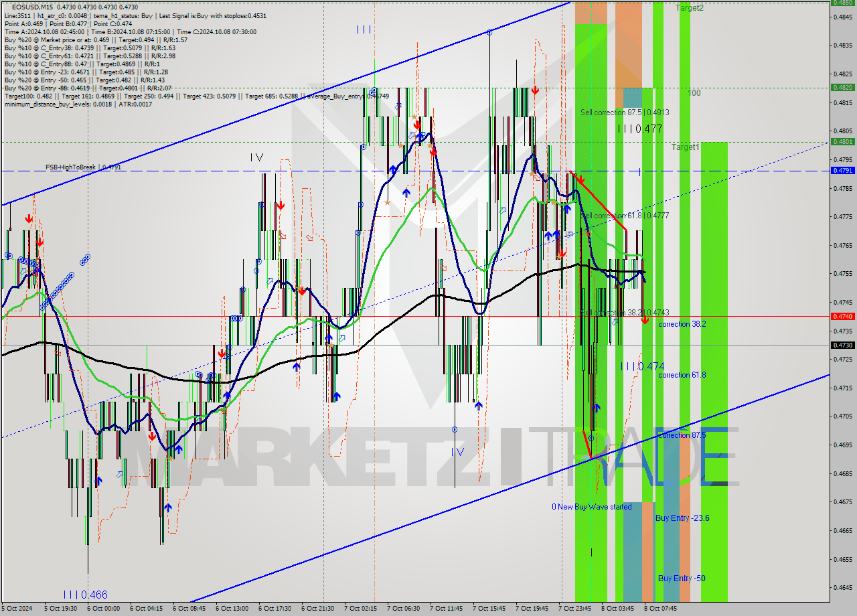This screenshot has height=616, width=857.
Task: Click the '0 New Buy Wave started' label
Action: (x=591, y=507)
